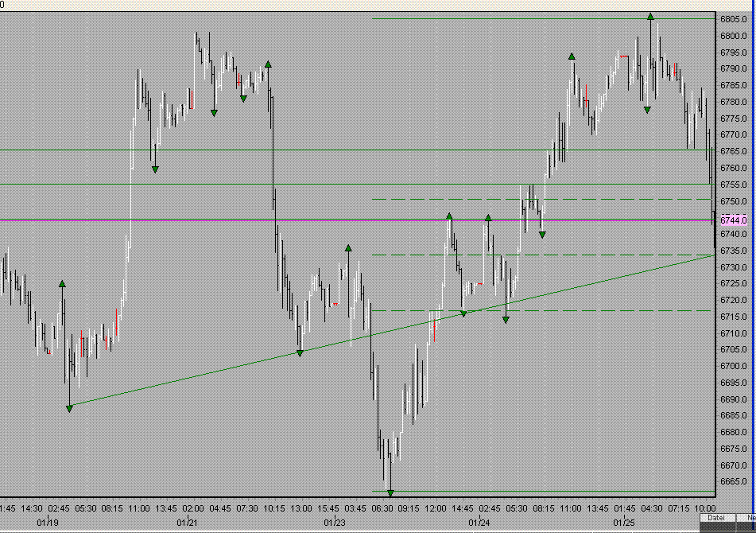
Task: Click the 01/19 date label
Action: point(48,523)
